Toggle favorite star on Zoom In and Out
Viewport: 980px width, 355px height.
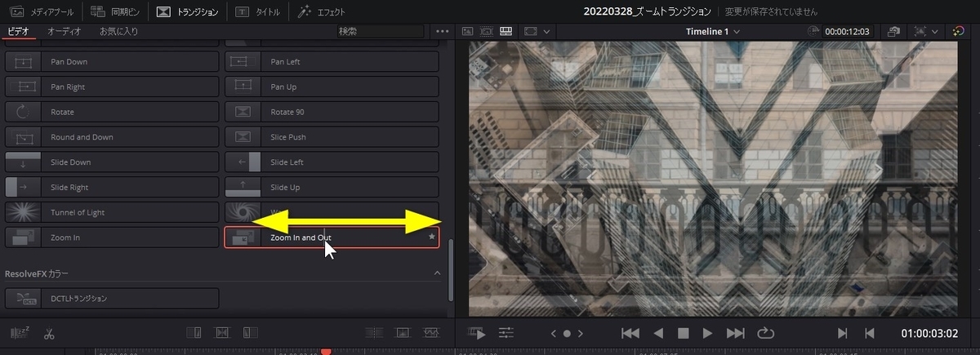tap(431, 237)
